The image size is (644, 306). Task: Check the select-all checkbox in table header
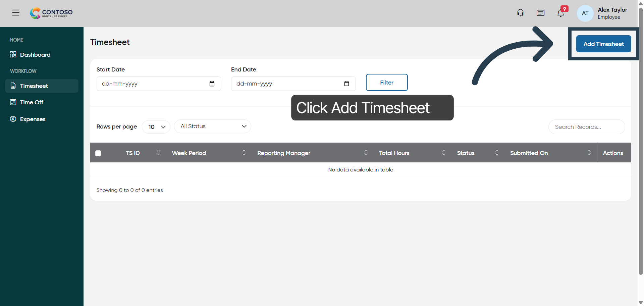pos(98,153)
